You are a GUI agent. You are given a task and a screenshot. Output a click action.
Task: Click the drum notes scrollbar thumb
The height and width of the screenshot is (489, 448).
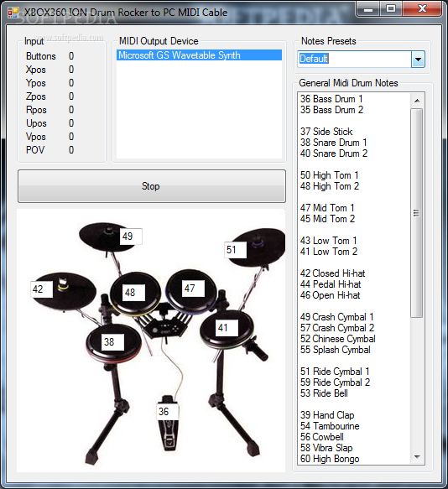[x=416, y=213]
